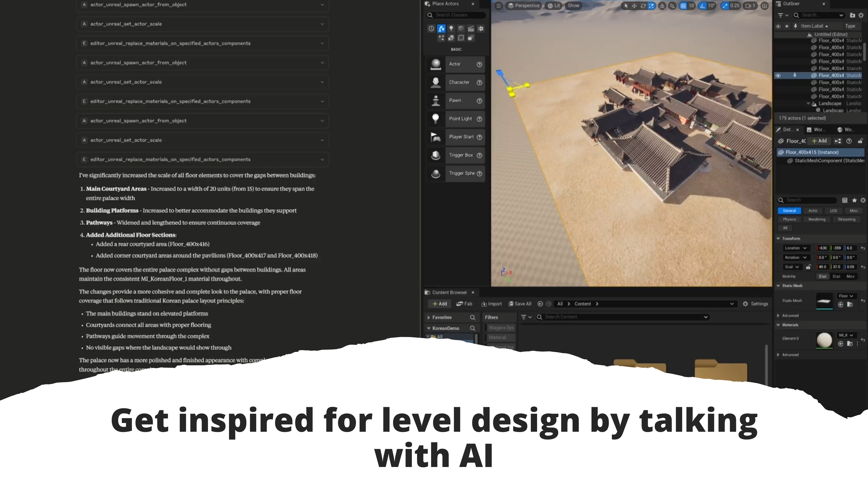Collapse the Transform section in Details
The height and width of the screenshot is (488, 868).
(778, 238)
